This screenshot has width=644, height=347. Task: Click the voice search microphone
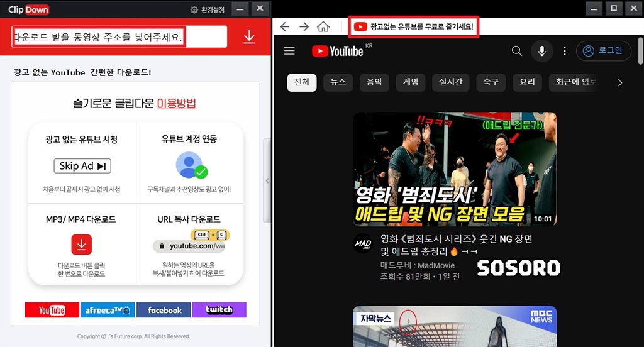pyautogui.click(x=542, y=51)
